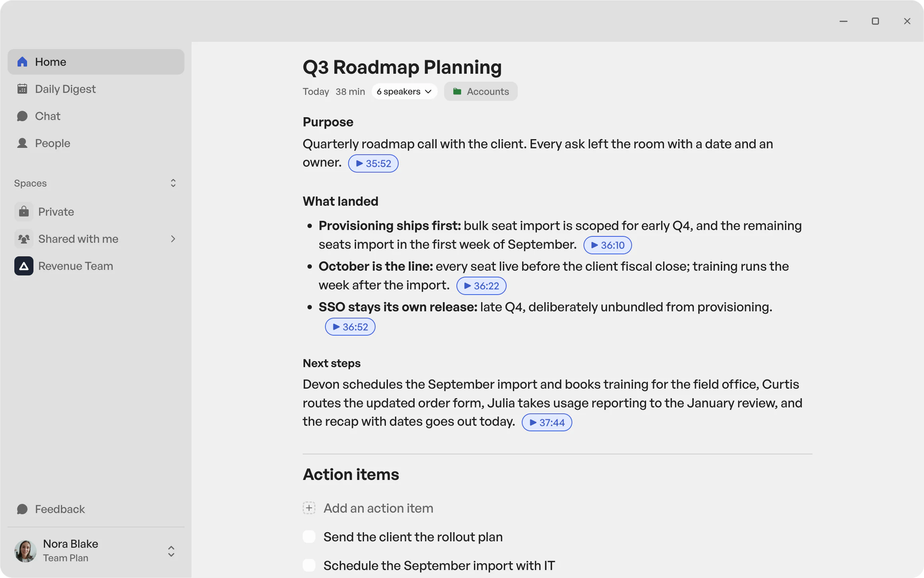Open the 6 speakers dropdown

(404, 91)
